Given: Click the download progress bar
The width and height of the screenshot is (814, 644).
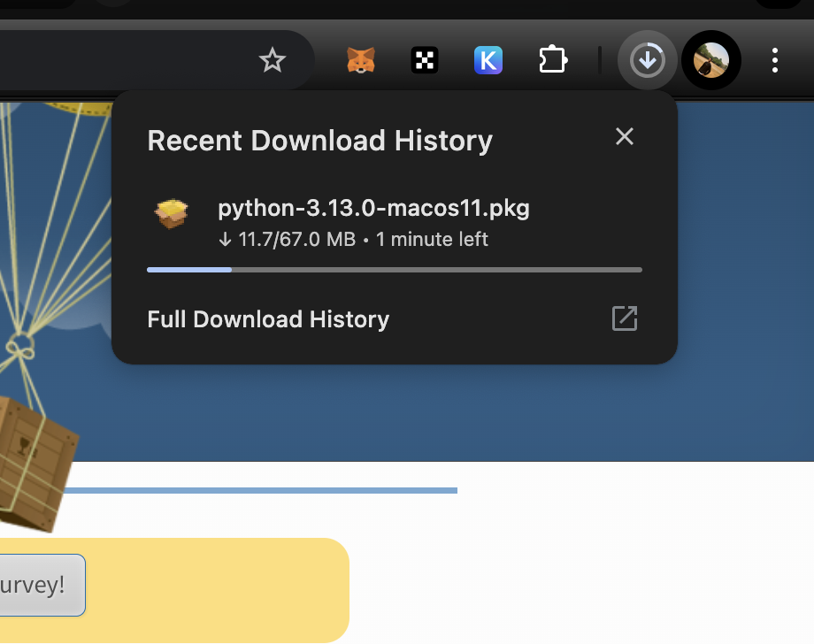Looking at the screenshot, I should click(394, 270).
